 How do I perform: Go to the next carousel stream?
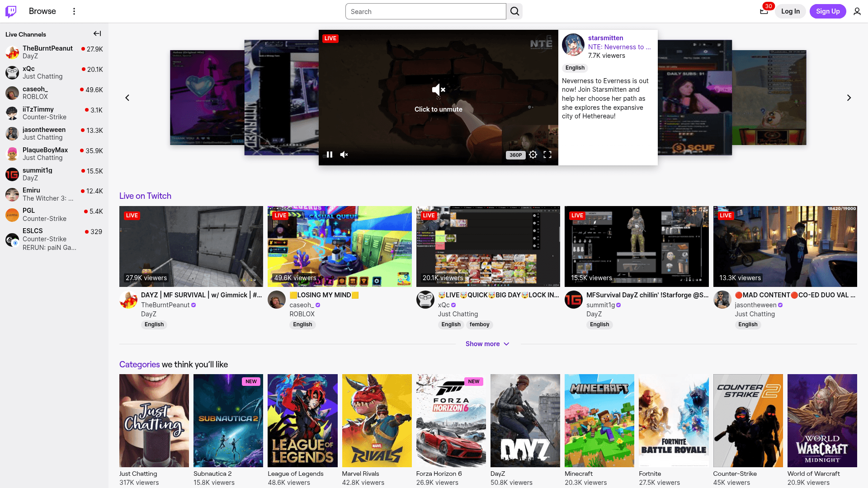coord(849,98)
